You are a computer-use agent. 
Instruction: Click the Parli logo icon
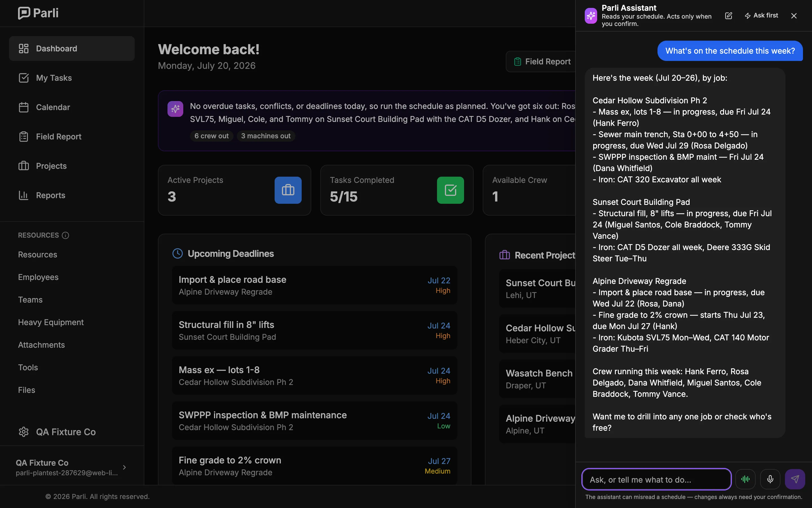[24, 13]
